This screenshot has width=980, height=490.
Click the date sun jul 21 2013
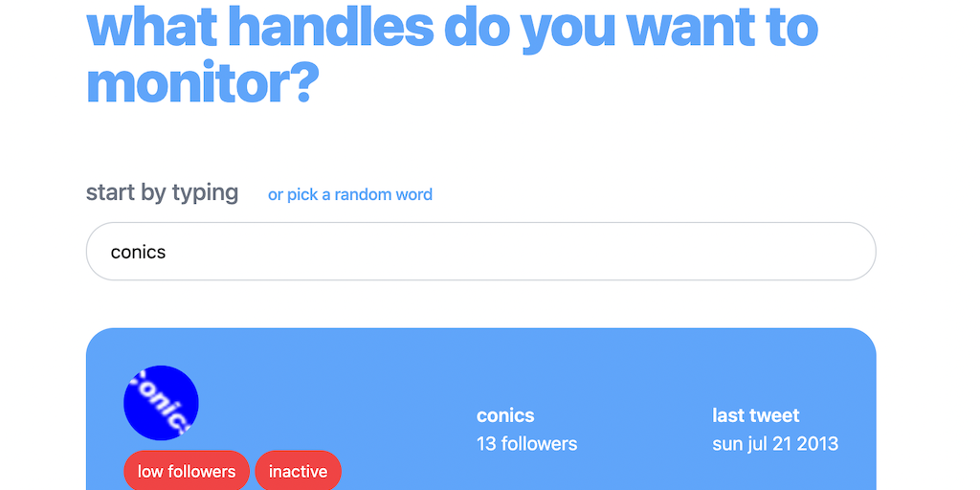tap(775, 444)
